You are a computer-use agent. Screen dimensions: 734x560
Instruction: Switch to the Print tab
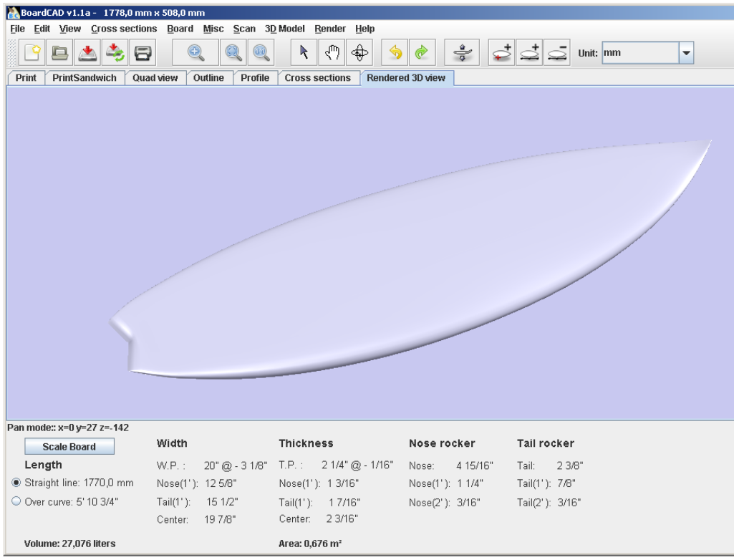tap(26, 78)
